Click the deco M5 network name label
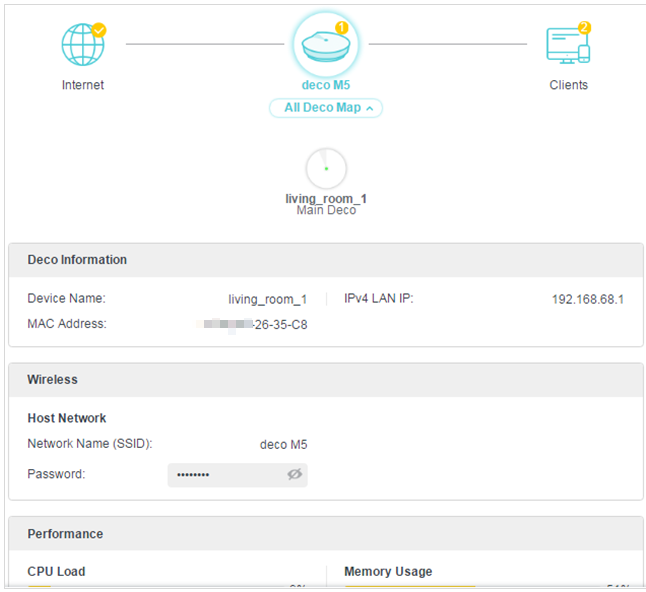 point(326,85)
